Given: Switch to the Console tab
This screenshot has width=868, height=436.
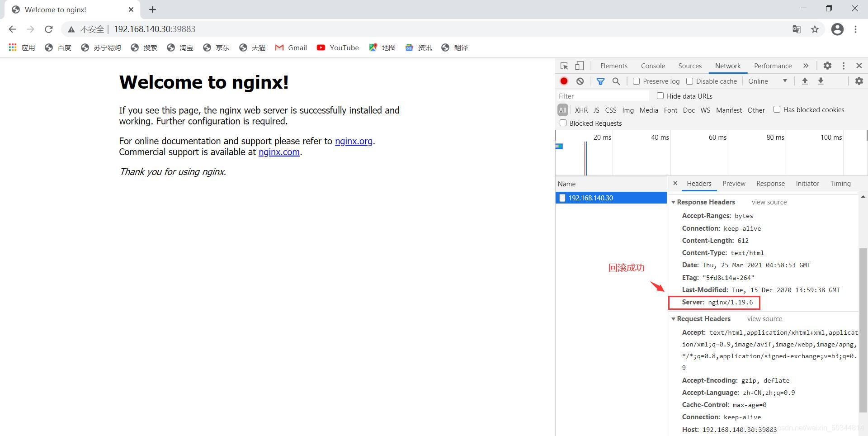Looking at the screenshot, I should (x=653, y=66).
